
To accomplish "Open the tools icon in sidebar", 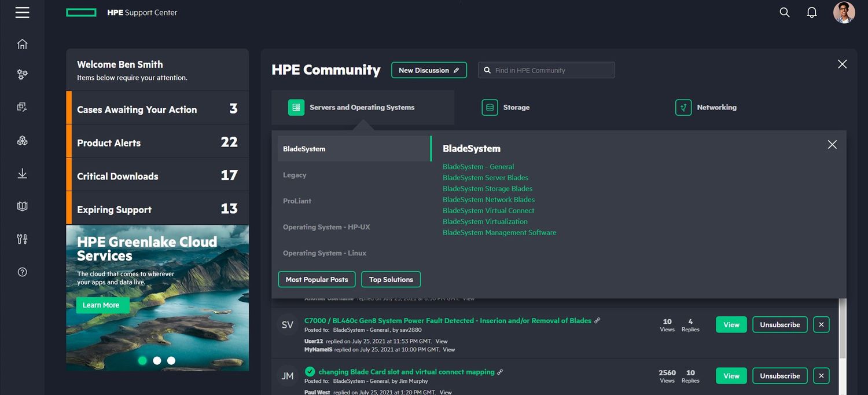I will point(22,239).
